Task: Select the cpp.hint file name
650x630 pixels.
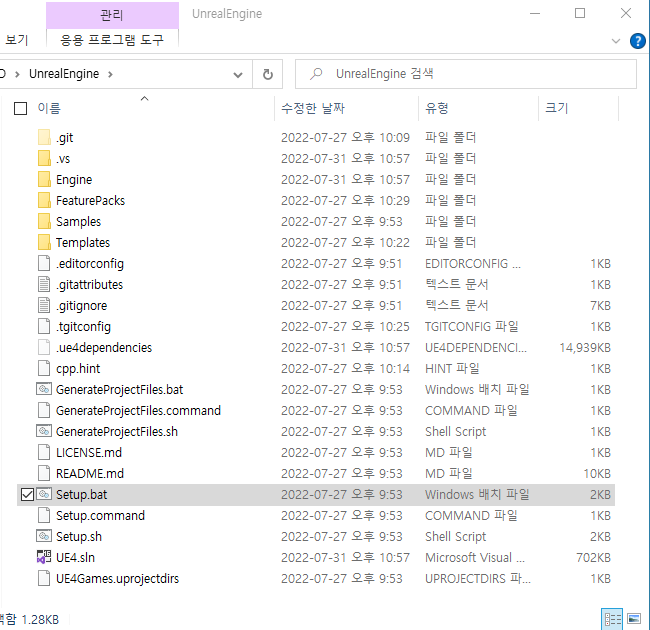Action: point(78,368)
